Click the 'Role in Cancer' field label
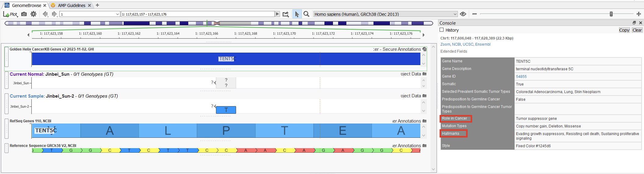This screenshot has height=174, width=644. 455,118
